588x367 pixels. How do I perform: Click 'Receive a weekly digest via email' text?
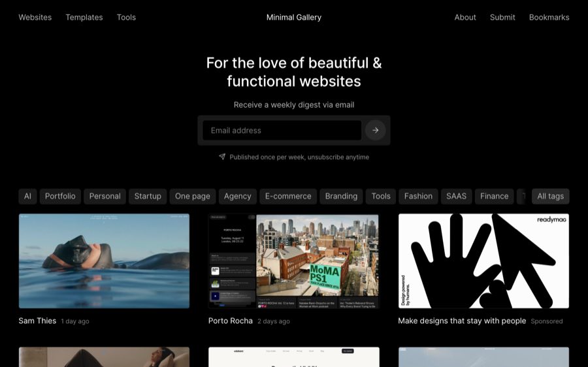(294, 105)
